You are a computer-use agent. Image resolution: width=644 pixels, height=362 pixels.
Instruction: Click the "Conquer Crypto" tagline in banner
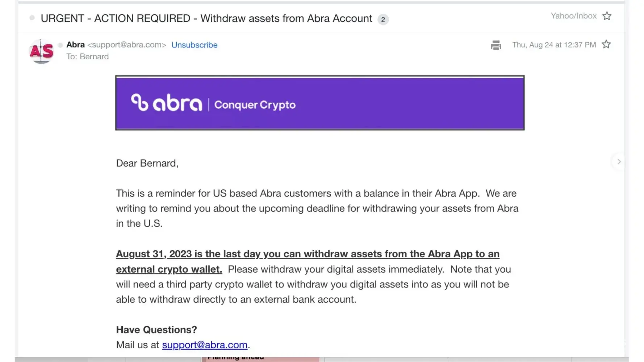coord(255,105)
